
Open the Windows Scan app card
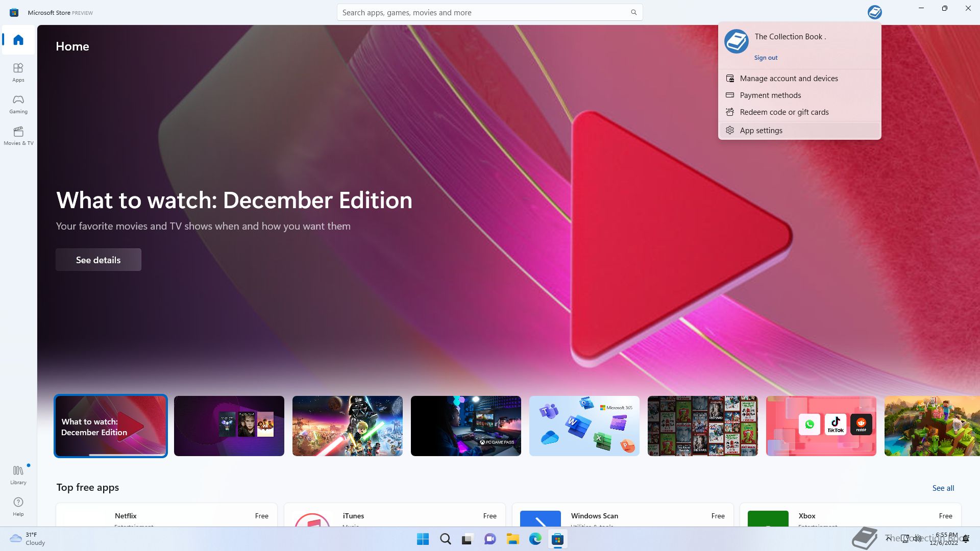pos(623,515)
